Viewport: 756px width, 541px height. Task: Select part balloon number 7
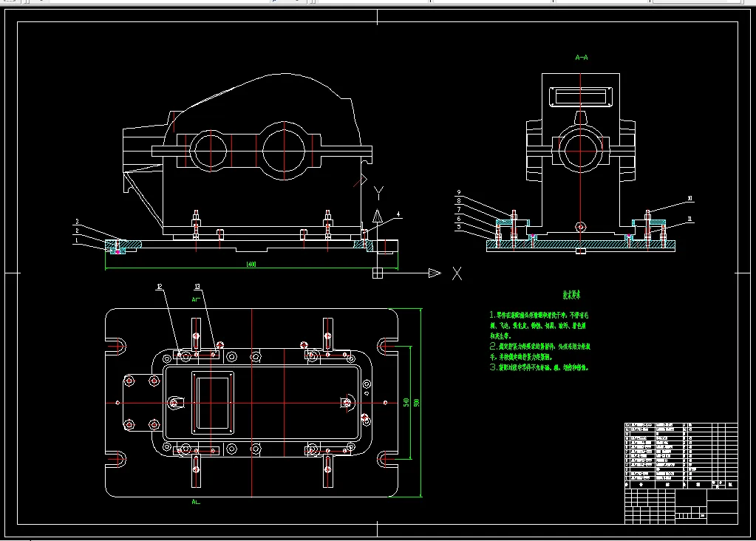click(x=458, y=209)
